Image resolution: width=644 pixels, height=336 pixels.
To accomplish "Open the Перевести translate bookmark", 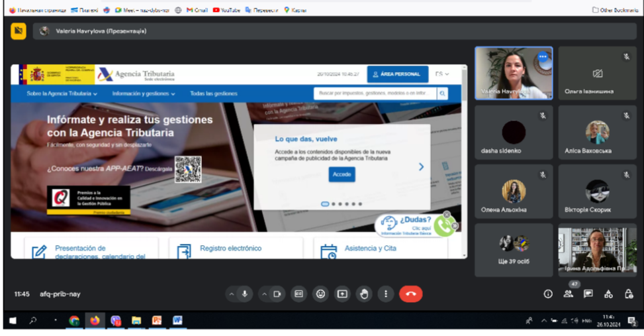I will click(x=261, y=11).
